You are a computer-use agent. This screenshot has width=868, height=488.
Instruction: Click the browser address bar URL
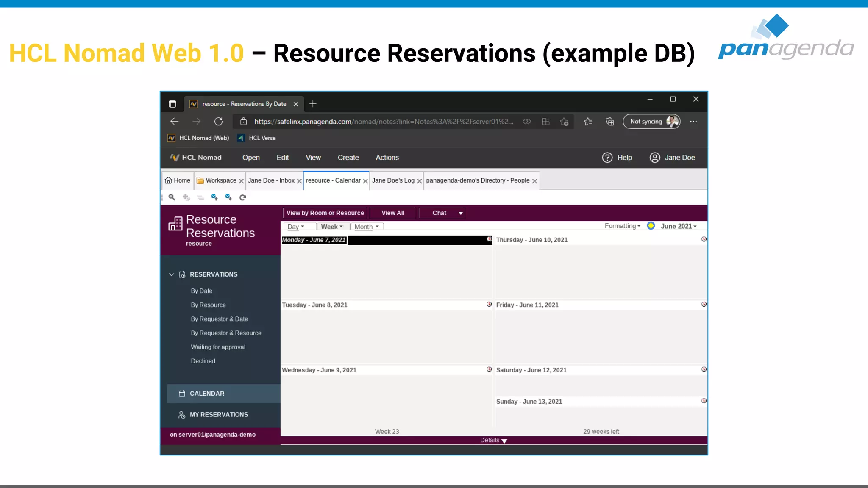click(384, 122)
